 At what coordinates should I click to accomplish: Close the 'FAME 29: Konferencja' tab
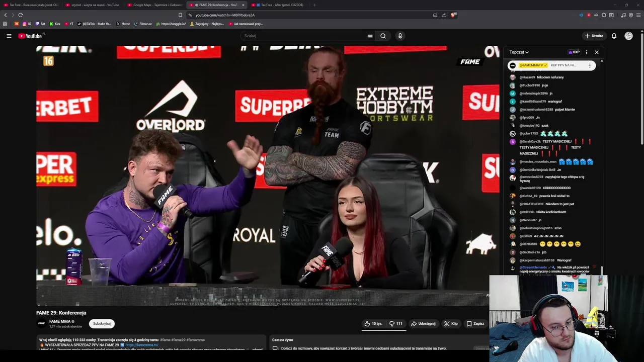(243, 5)
